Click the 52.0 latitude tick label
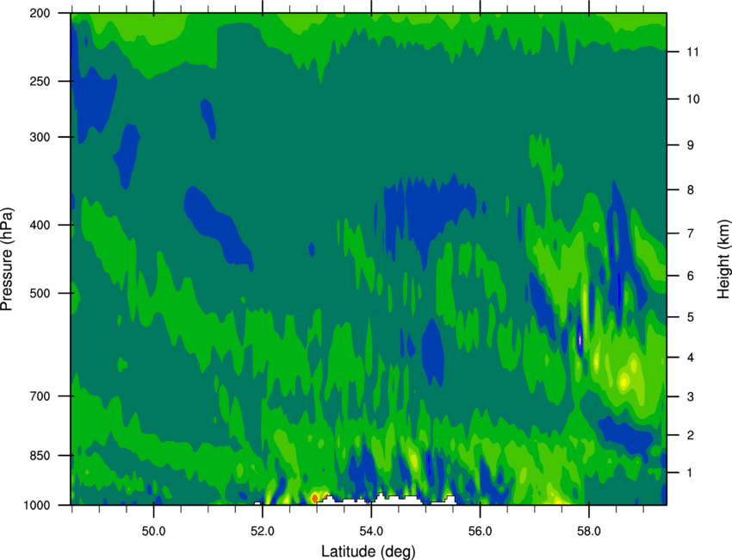The width and height of the screenshot is (732, 560). tap(263, 532)
